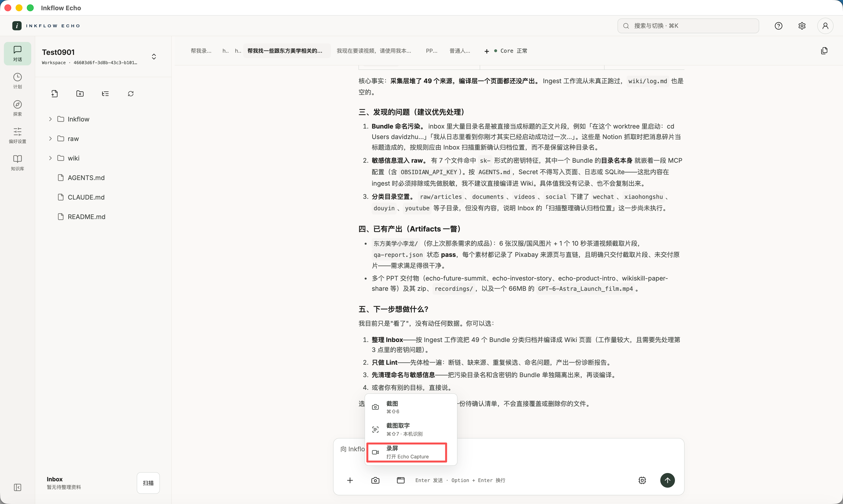Screen dimensions: 843x504
Task: Open the Test0901 workspace switcher
Action: click(154, 56)
